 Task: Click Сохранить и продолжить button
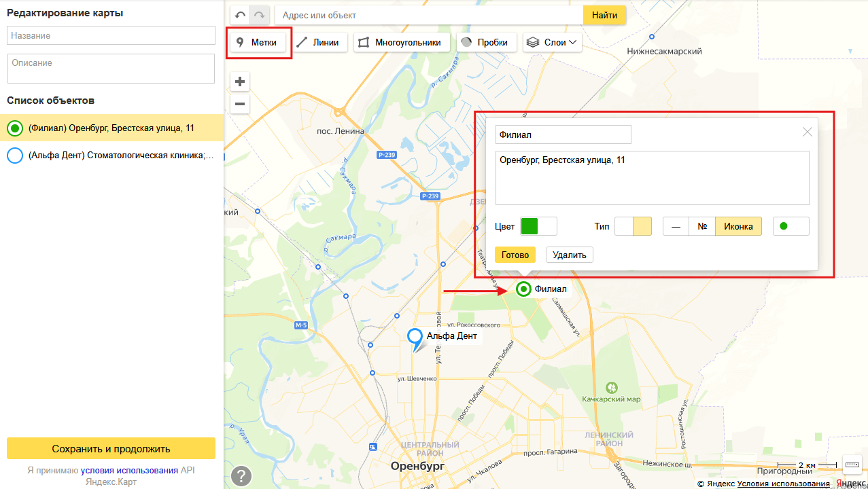(111, 448)
